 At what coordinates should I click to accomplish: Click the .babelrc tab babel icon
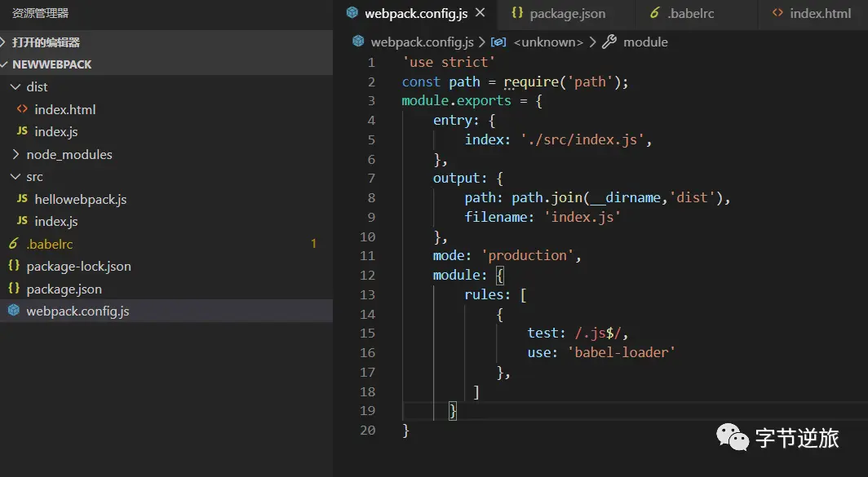pos(655,13)
